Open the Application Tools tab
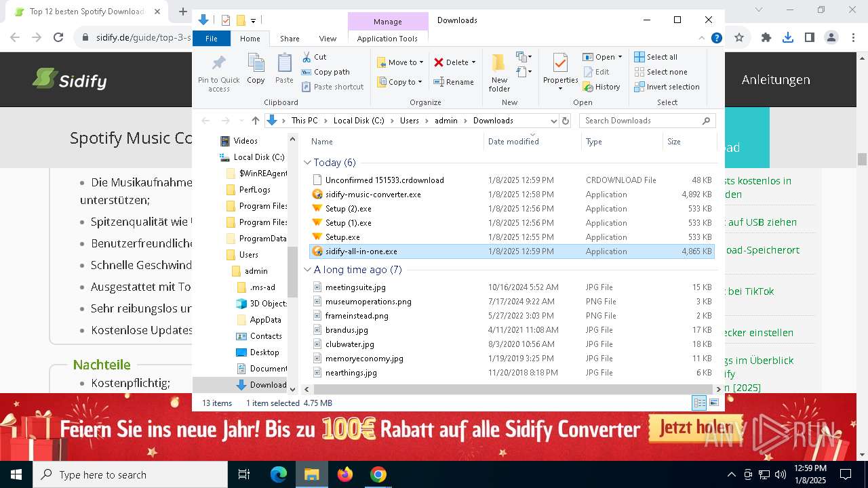 (387, 39)
